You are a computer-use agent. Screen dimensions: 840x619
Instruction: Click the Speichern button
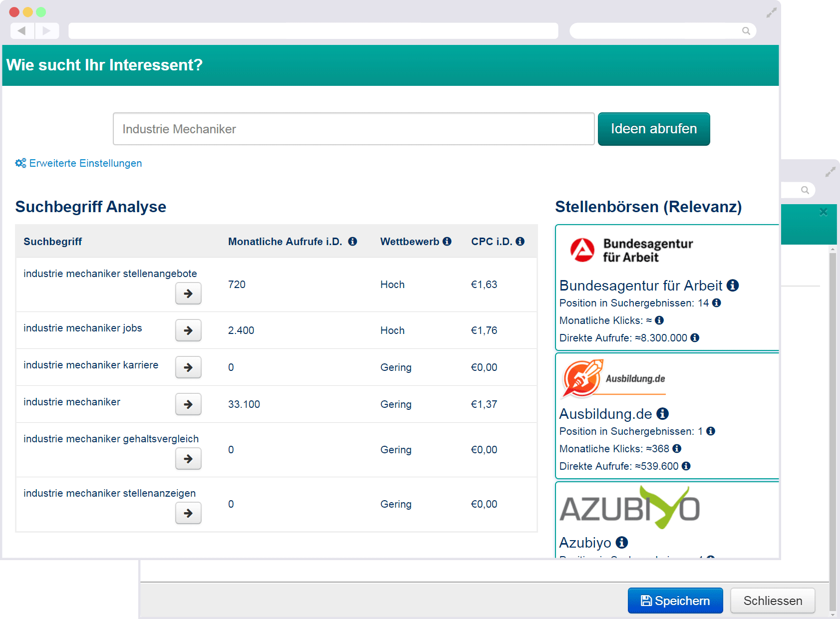click(x=675, y=601)
